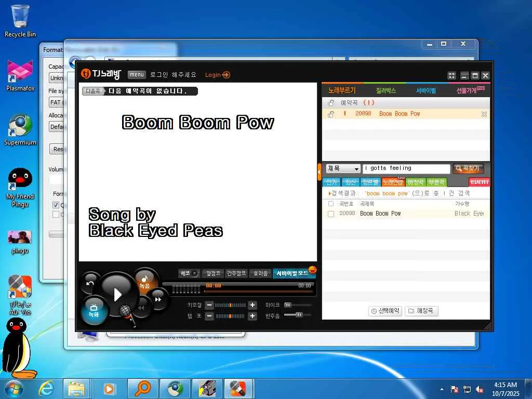
Task: Click the lock icon next to 예약곡 header
Action: click(x=331, y=102)
